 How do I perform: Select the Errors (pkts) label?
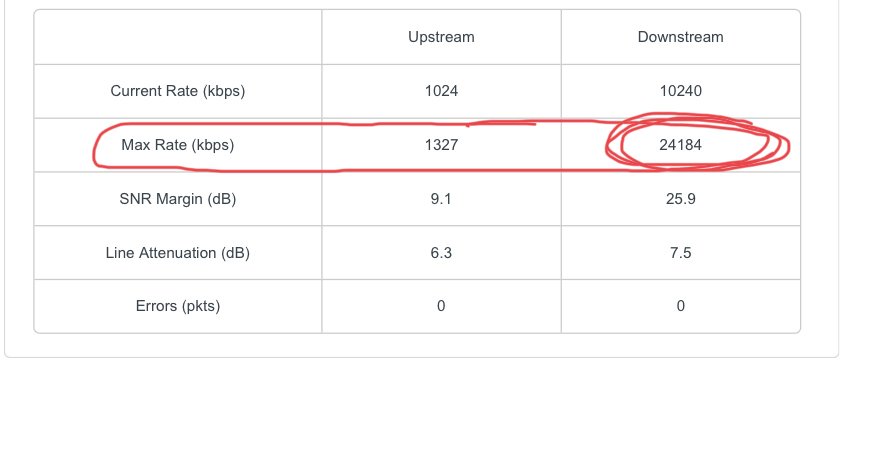(x=178, y=306)
